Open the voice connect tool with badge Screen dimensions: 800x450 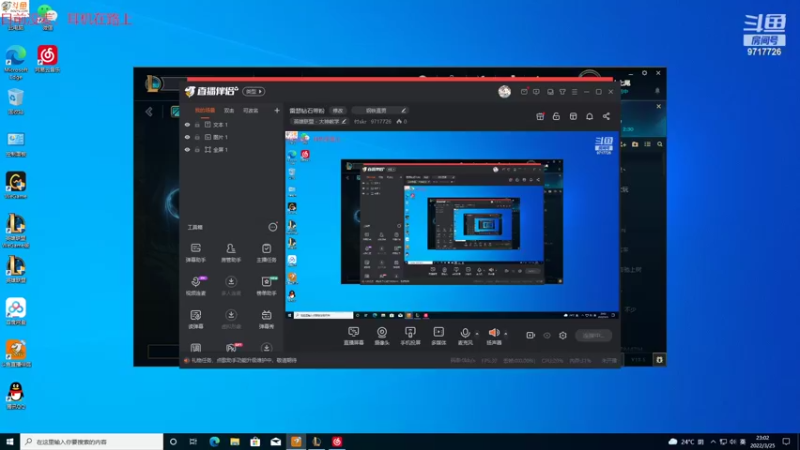pos(196,286)
